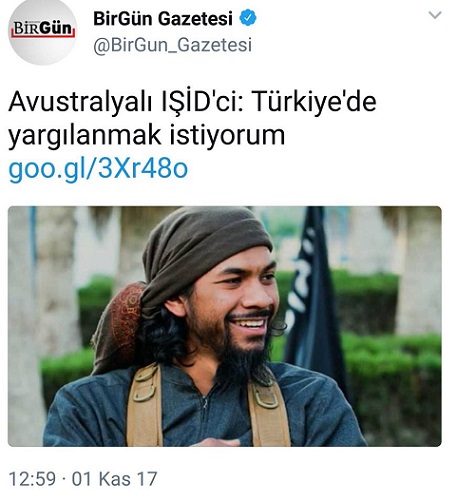The width and height of the screenshot is (457, 502).
Task: Click the word 'Türkiye'de' in tweet
Action: [315, 102]
